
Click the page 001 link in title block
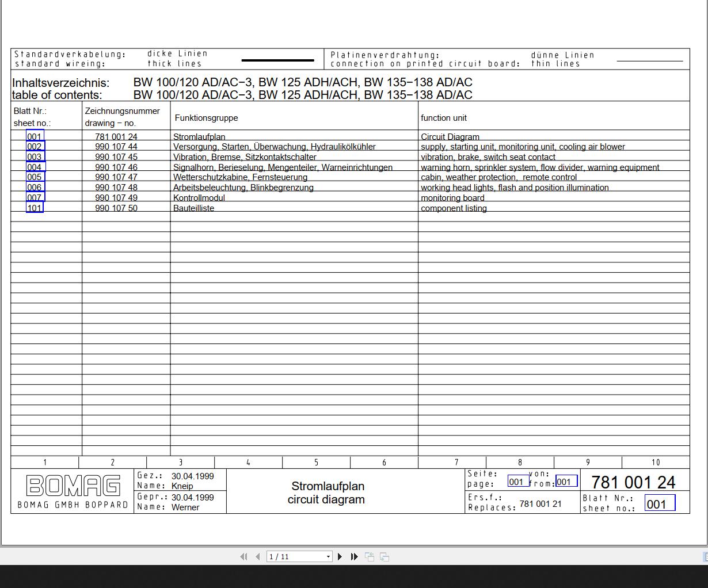click(518, 482)
